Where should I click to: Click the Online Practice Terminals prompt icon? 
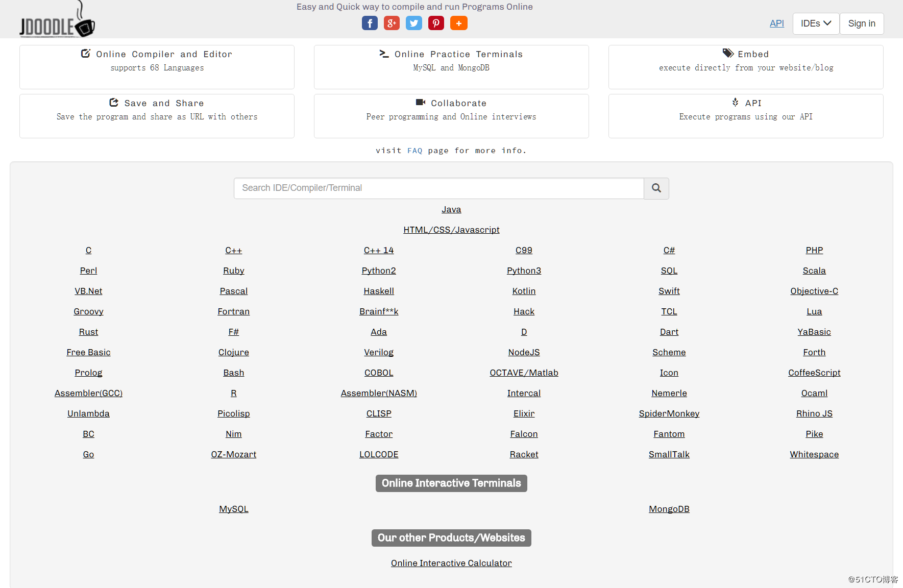tap(384, 54)
